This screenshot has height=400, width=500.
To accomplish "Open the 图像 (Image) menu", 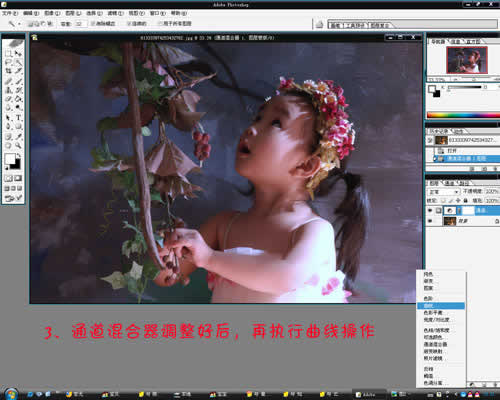I will (52, 13).
